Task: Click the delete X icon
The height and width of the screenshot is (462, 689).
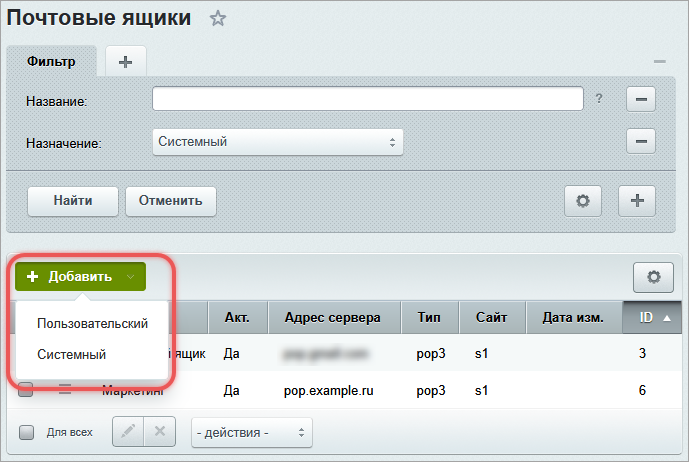Action: 159,432
